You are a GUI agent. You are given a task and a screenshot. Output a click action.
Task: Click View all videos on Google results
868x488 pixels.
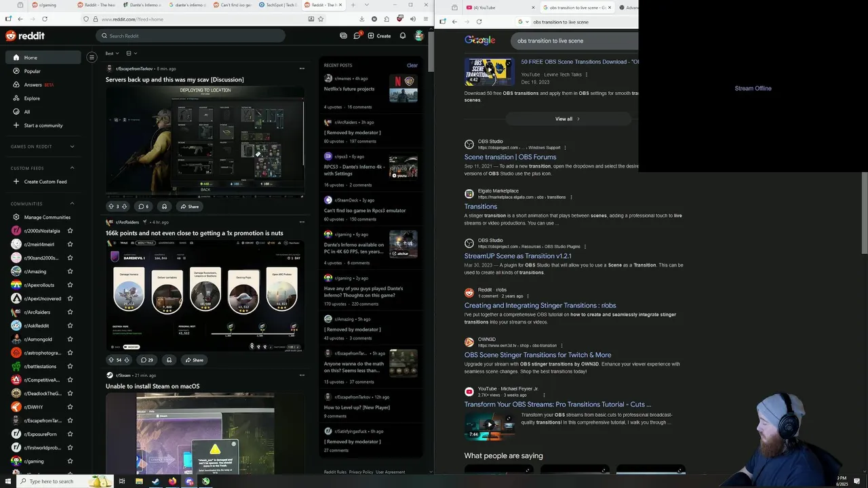coord(568,119)
